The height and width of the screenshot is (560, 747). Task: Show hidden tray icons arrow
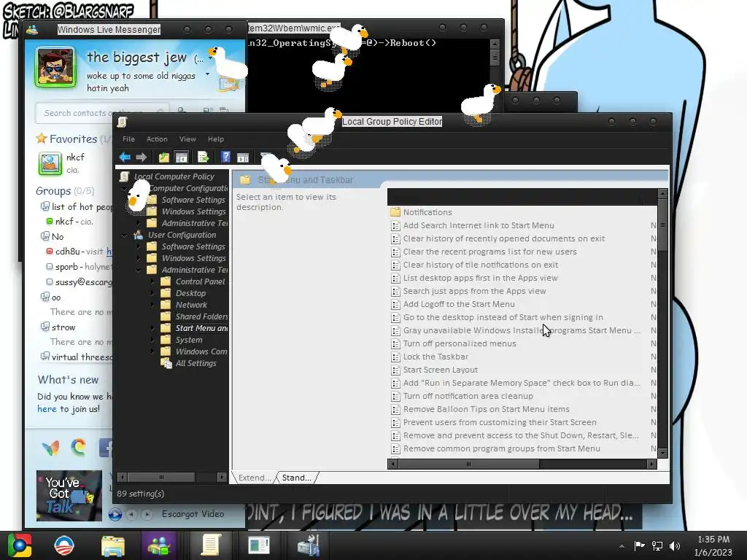[622, 546]
